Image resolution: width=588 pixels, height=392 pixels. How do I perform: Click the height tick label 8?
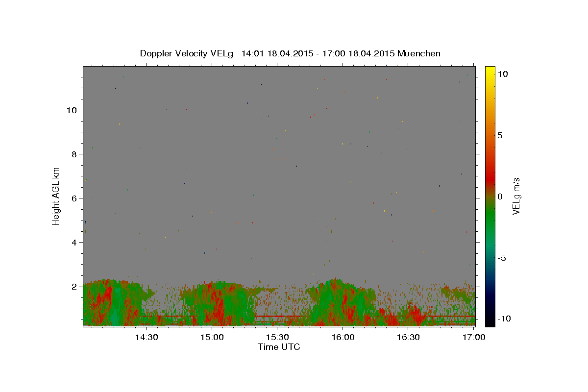coord(75,154)
